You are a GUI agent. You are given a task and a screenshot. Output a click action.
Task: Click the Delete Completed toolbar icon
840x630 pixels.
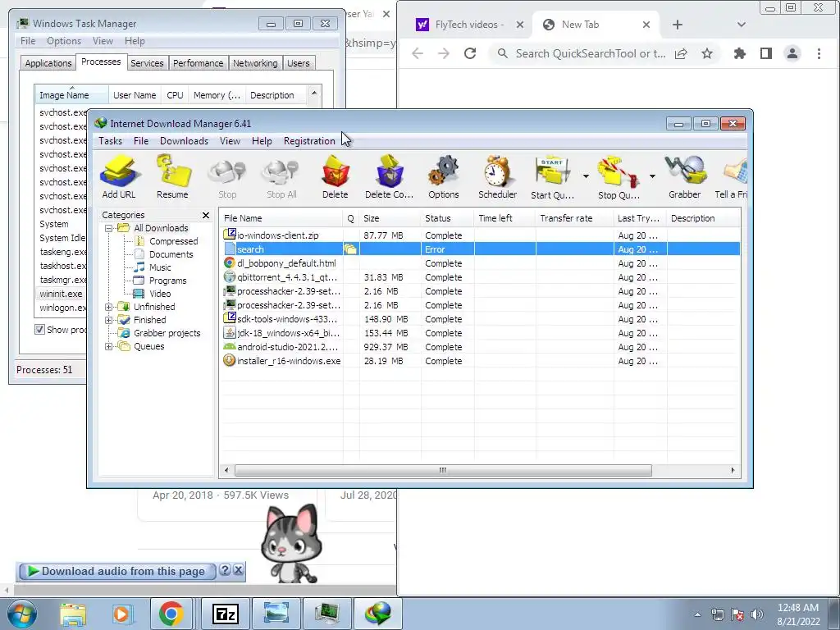[x=390, y=177]
